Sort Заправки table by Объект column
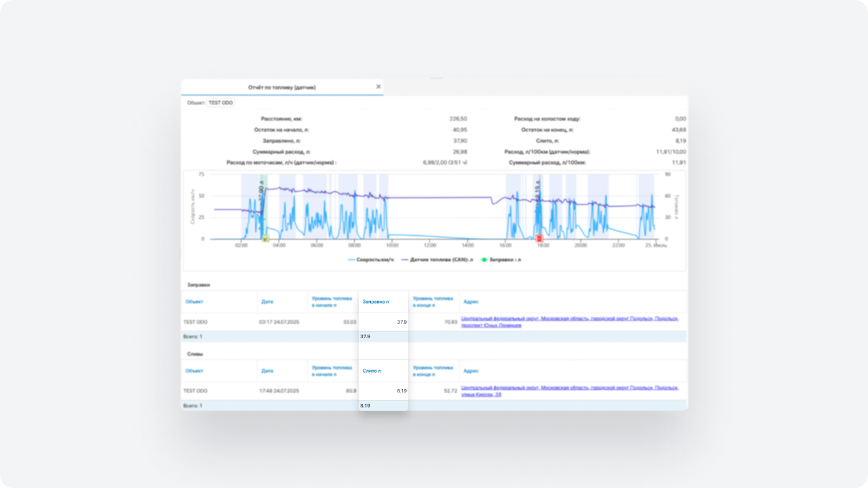868x488 pixels. point(194,302)
